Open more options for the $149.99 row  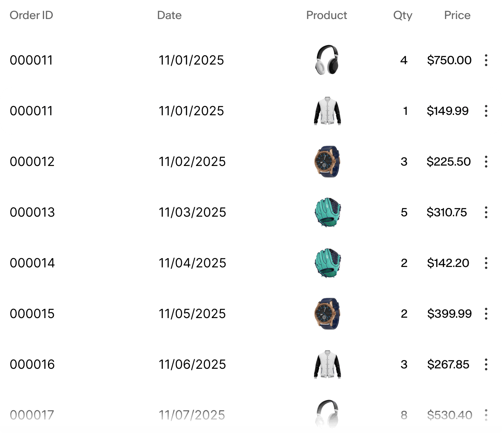(486, 111)
